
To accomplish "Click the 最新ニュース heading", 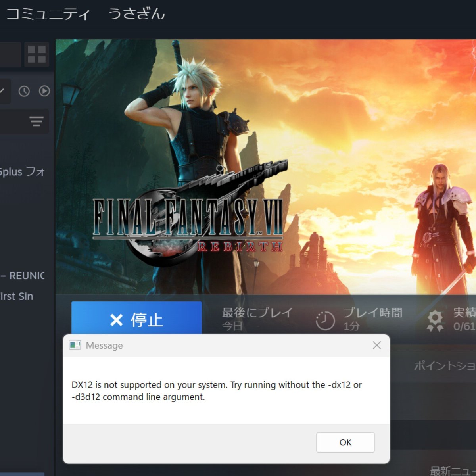I will (453, 470).
